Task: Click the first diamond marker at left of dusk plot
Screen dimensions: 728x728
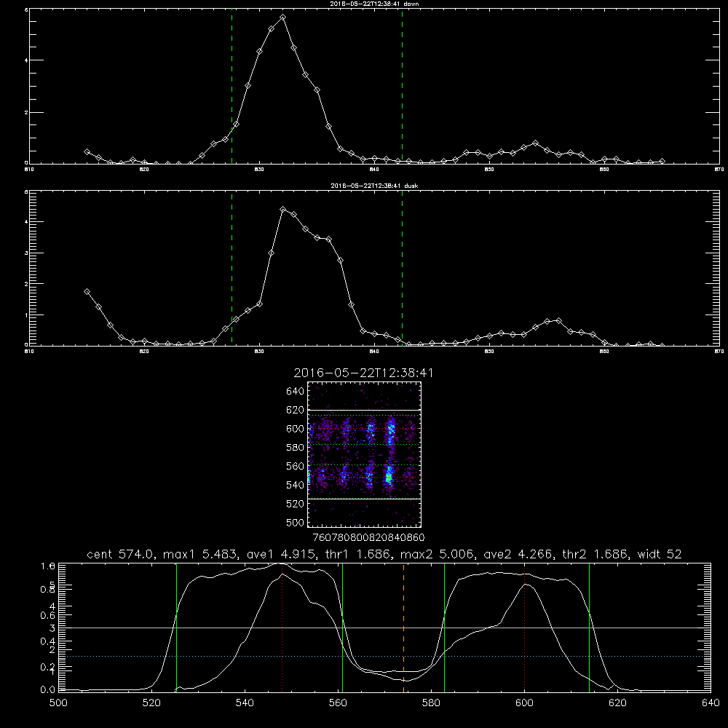Action: coord(87,292)
